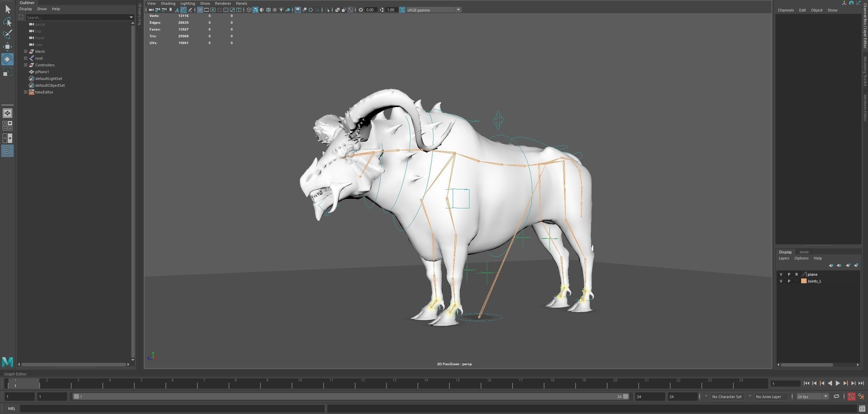Switch to single perspective layout icon
This screenshot has height=414, width=868.
pos(7,113)
